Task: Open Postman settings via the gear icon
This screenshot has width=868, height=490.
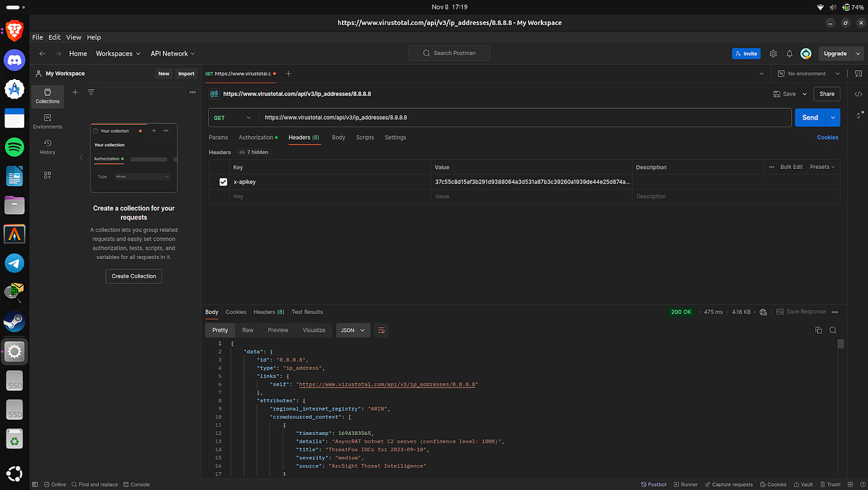Action: (773, 54)
